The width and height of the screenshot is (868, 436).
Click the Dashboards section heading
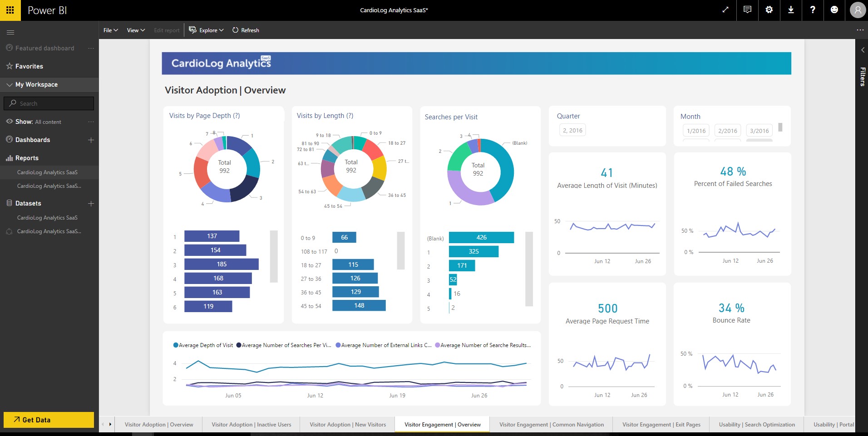pyautogui.click(x=33, y=140)
